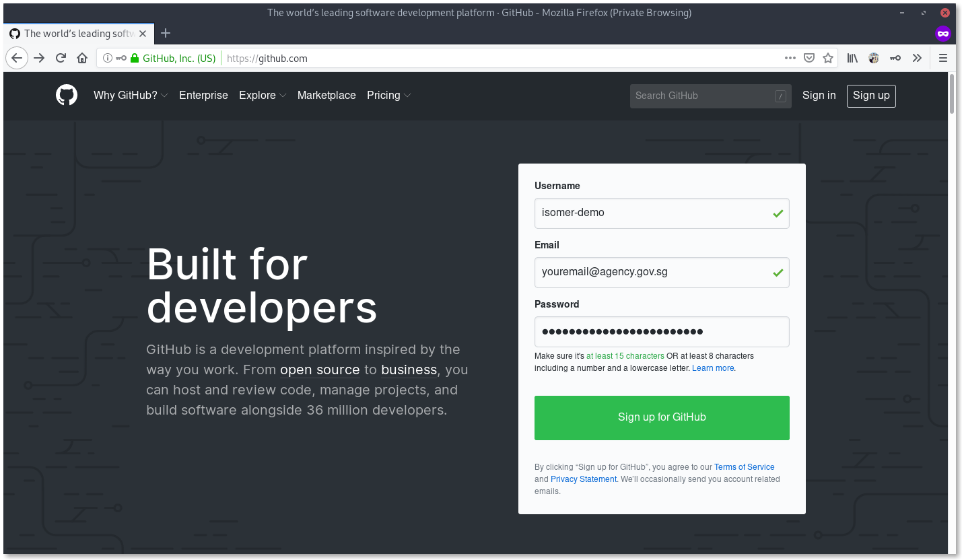Click the GitHub, Inc. (US) identity label
962x560 pixels.
[x=179, y=58]
